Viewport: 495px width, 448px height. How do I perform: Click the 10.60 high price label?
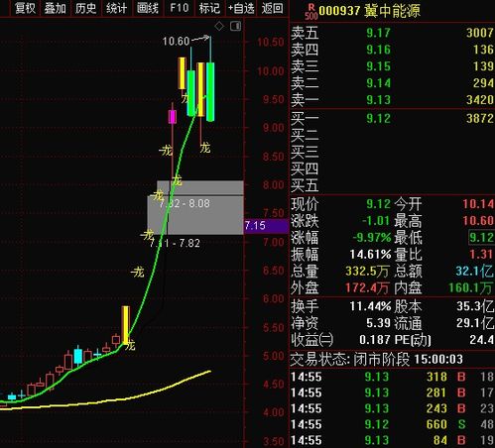pyautogui.click(x=176, y=42)
